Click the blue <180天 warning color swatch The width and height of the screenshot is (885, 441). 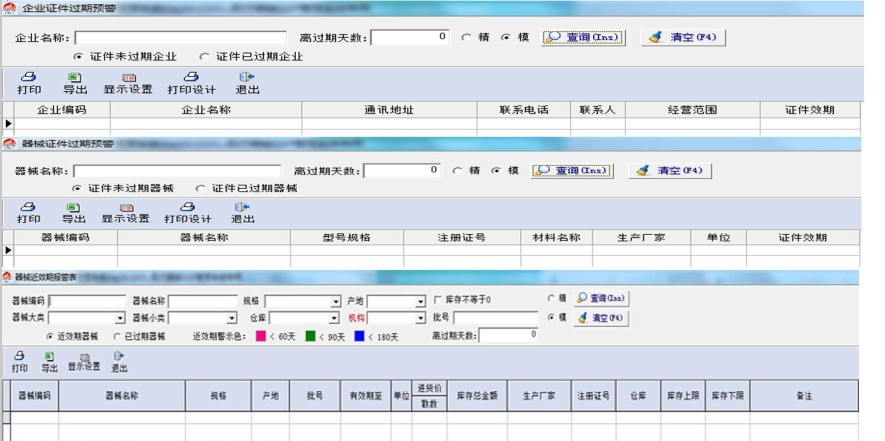(359, 336)
